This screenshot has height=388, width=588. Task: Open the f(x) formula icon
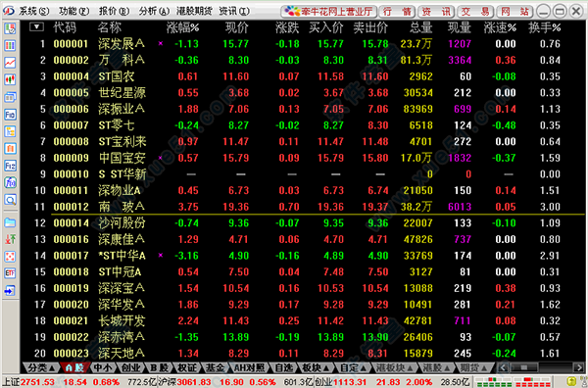click(10, 182)
